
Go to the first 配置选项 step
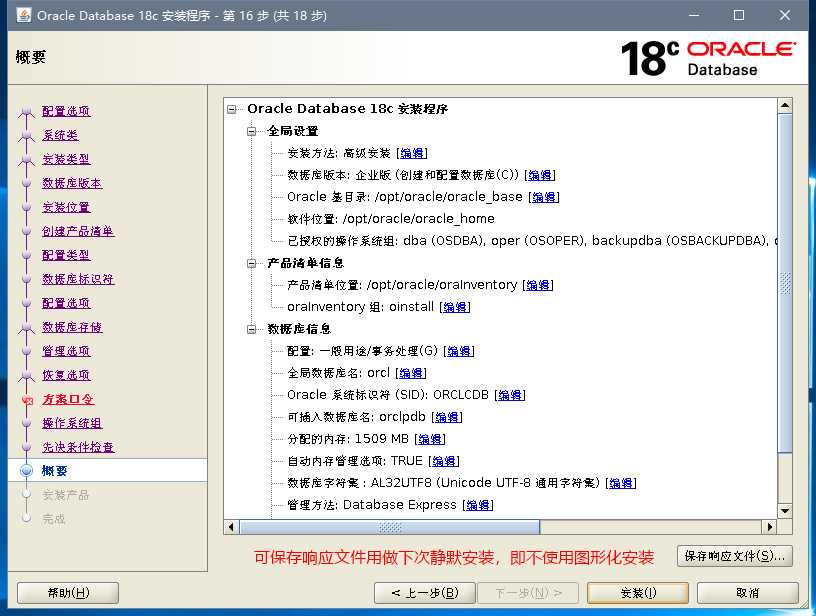[66, 111]
